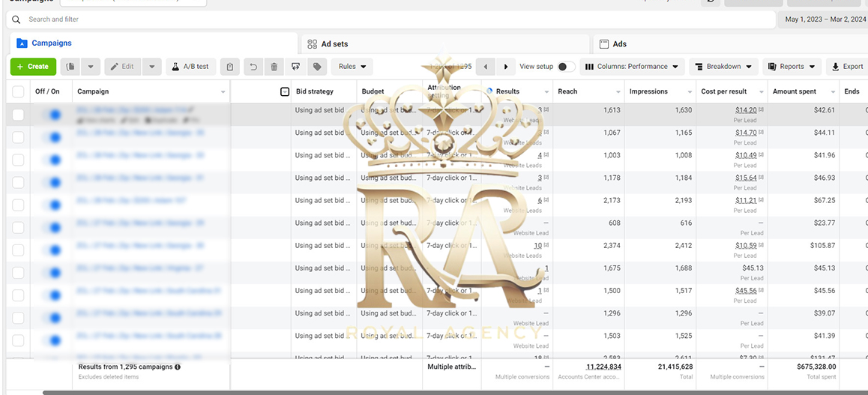Click the clipboard icon after A/B test

coord(229,67)
